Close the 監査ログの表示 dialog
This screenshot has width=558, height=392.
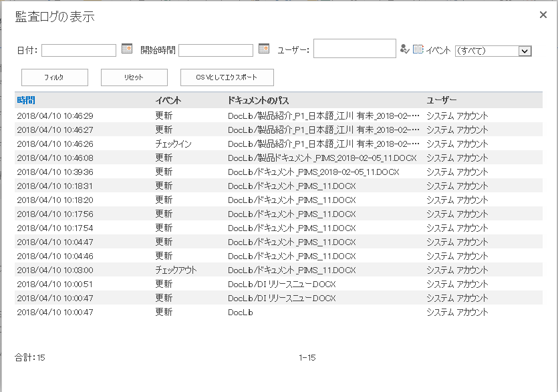tap(543, 15)
